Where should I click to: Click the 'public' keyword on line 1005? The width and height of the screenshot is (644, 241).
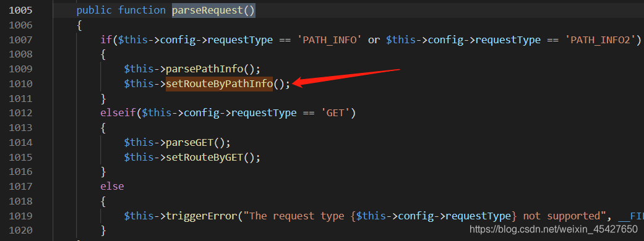pos(95,11)
